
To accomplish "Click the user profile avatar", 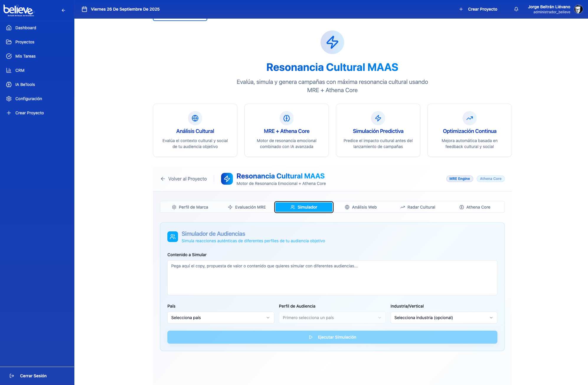I will coord(578,9).
